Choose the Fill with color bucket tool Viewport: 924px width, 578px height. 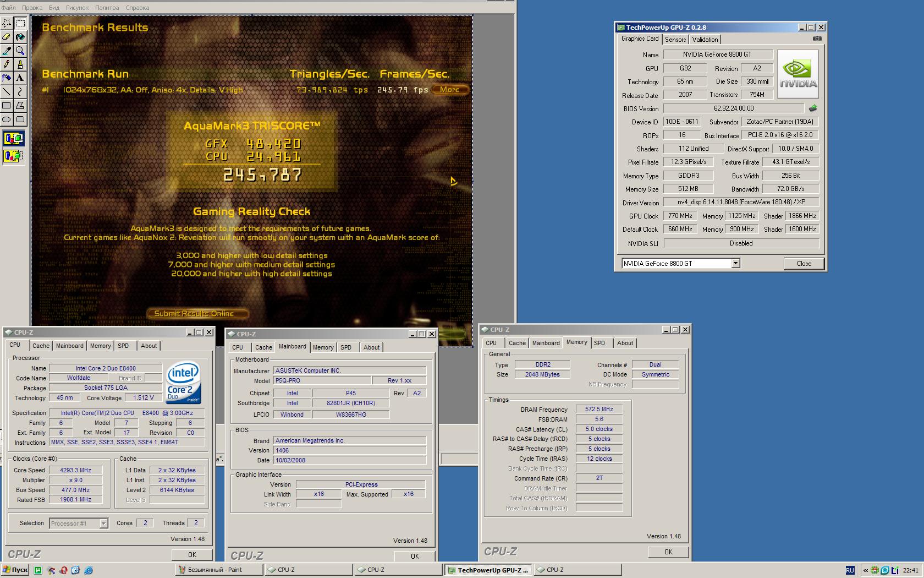pos(20,37)
